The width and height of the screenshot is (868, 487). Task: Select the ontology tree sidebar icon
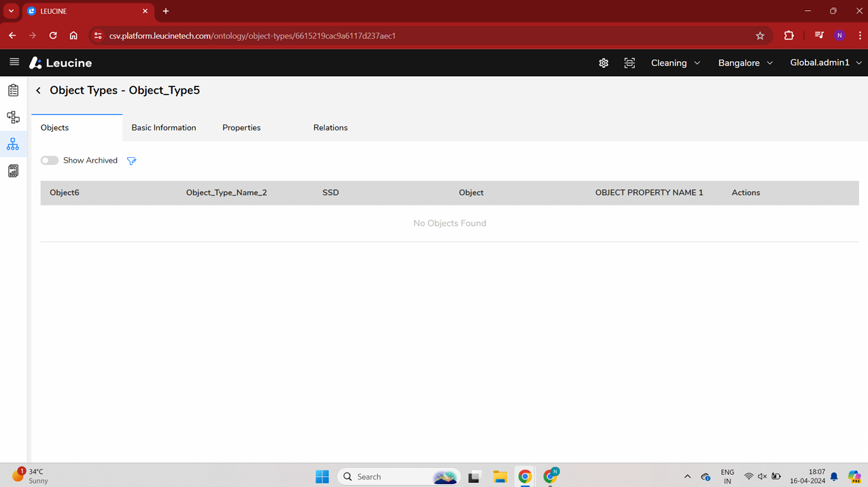click(13, 144)
